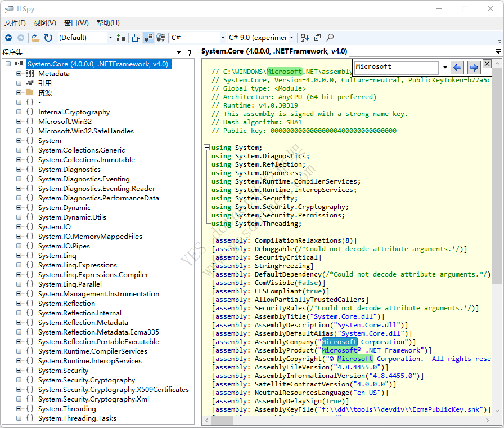
Task: Click the collapse all tree nodes icon
Action: [317, 38]
